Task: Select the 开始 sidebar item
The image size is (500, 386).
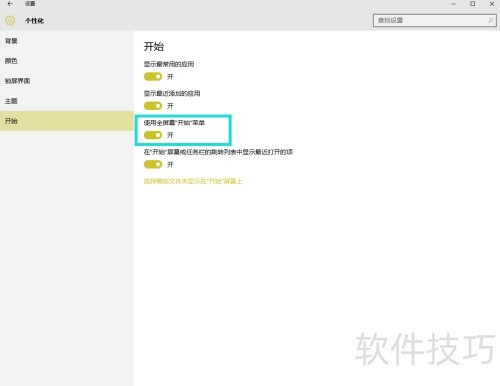Action: [x=67, y=121]
